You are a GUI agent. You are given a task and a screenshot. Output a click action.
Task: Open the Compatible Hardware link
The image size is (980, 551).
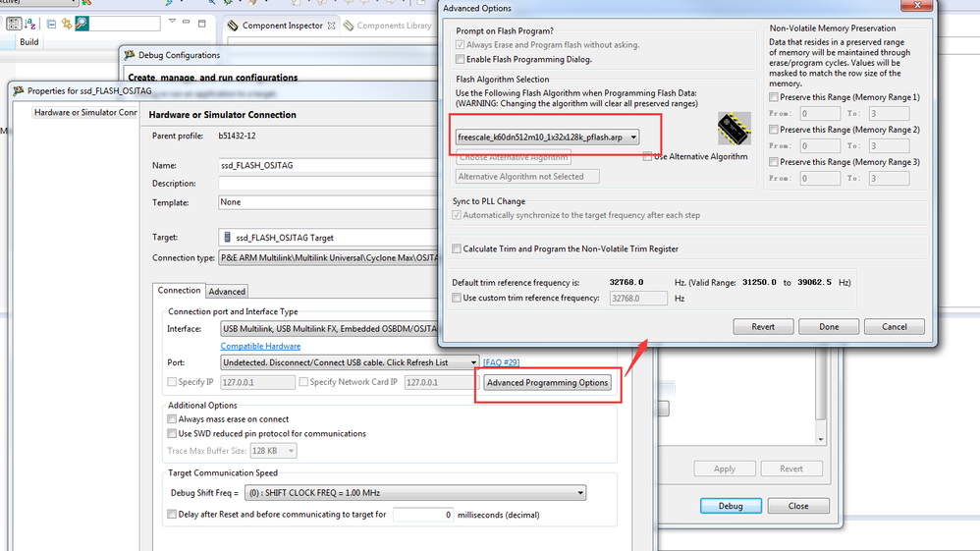tap(260, 346)
